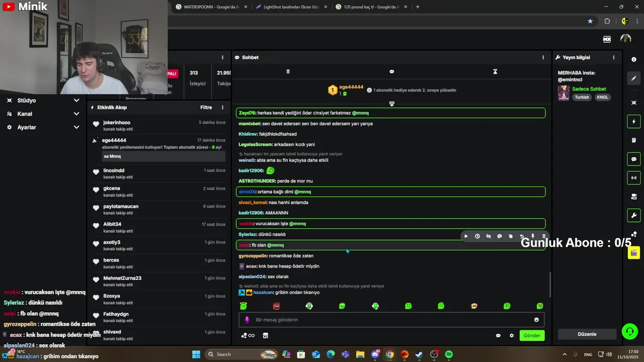Click the yellow clip icon in sidebar
This screenshot has width=644, height=362.
click(633, 253)
